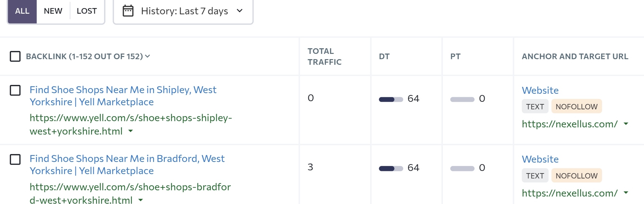
Task: Show the LOST backlinks tab
Action: pos(87,11)
